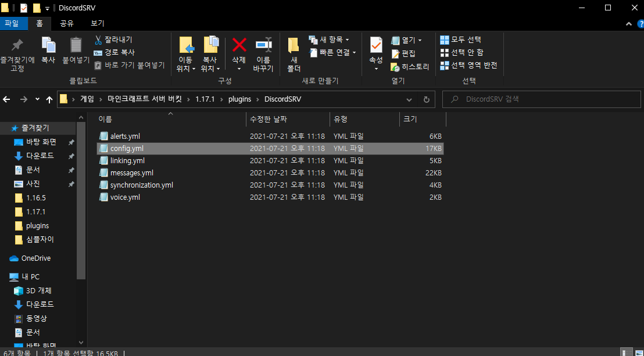The width and height of the screenshot is (644, 356).
Task: Click the DiscordSRV 검색 search box
Action: click(541, 99)
